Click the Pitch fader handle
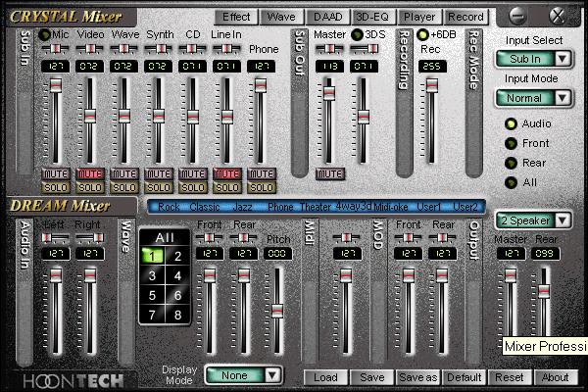 coord(277,311)
